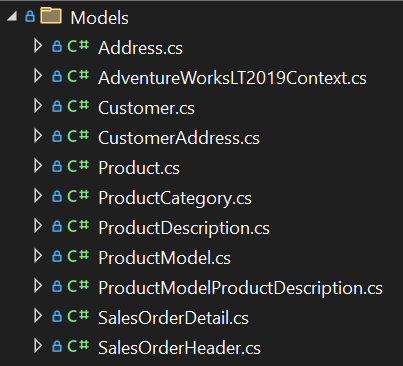403x366 pixels.
Task: Click the lock icon beside Models folder
Action: coord(30,16)
